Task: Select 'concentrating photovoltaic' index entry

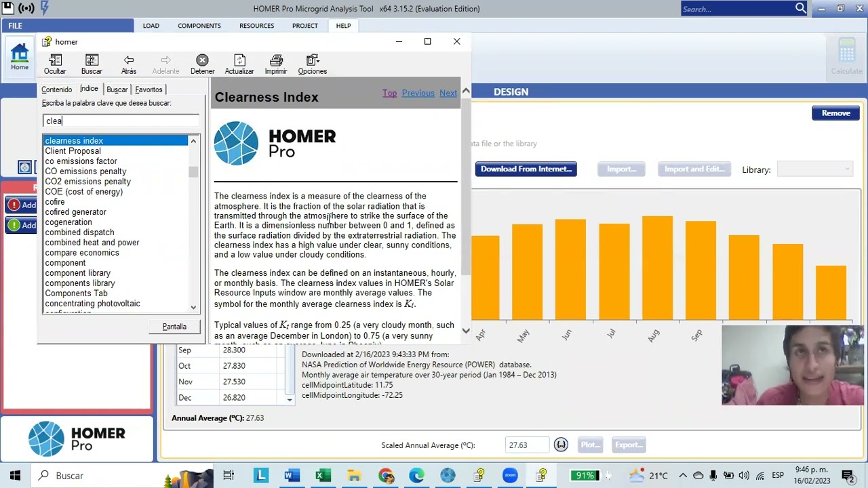Action: click(92, 304)
